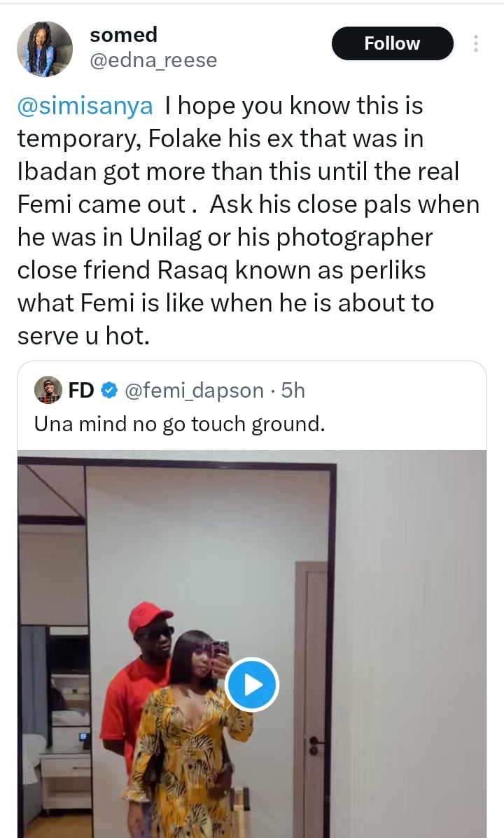The height and width of the screenshot is (838, 504).
Task: Tap FD's small avatar in the quoted tweet
Action: [48, 390]
